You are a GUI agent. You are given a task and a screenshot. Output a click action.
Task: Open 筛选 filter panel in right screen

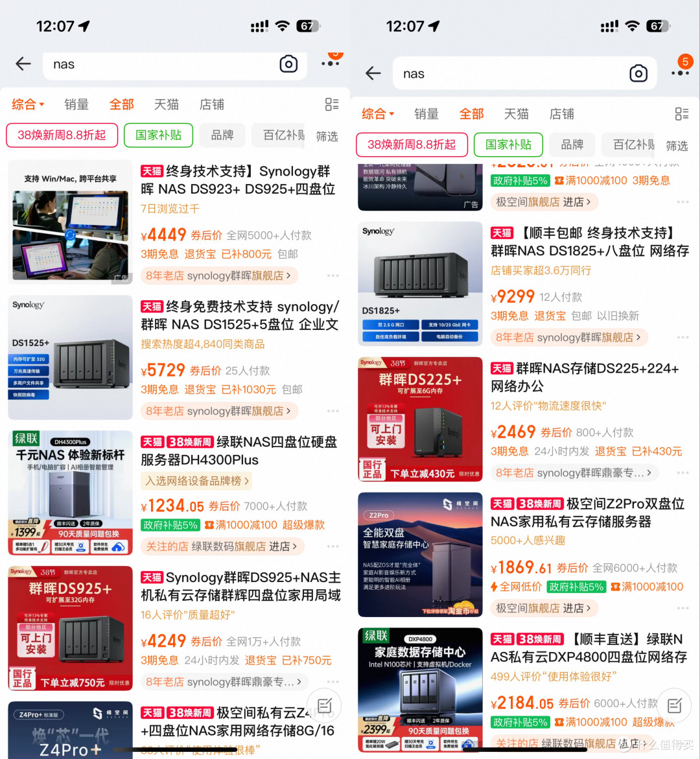tap(677, 146)
